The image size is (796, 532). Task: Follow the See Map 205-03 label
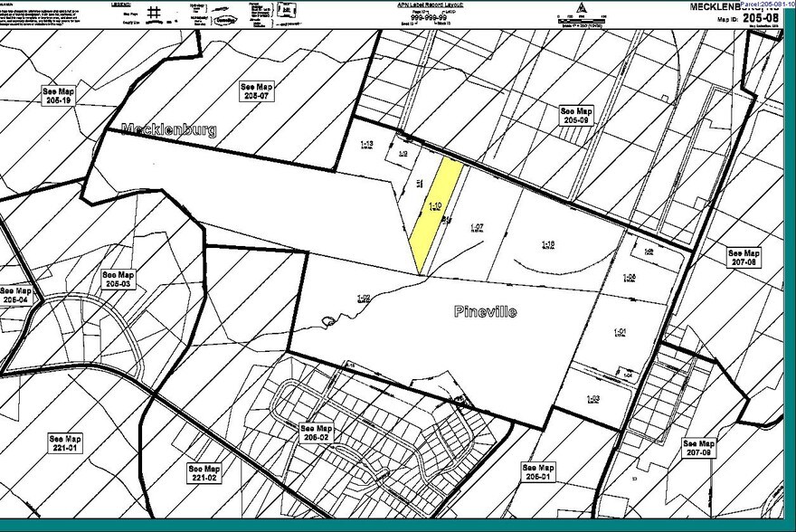[118, 279]
